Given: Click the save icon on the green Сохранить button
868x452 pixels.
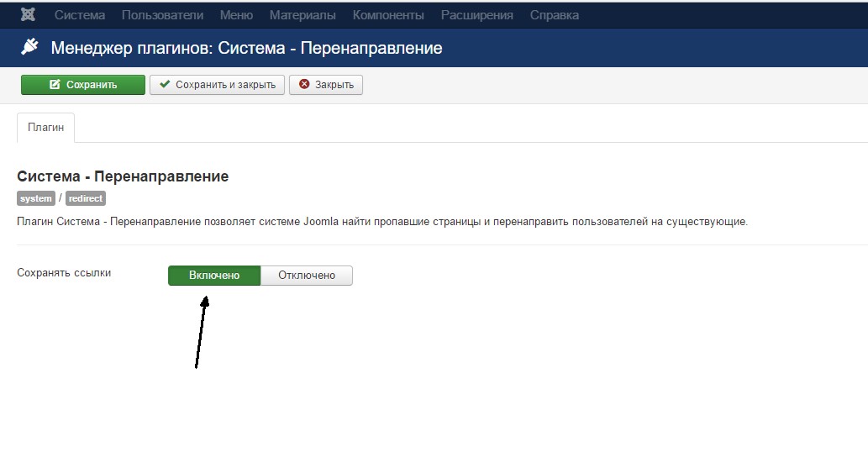Looking at the screenshot, I should [55, 85].
